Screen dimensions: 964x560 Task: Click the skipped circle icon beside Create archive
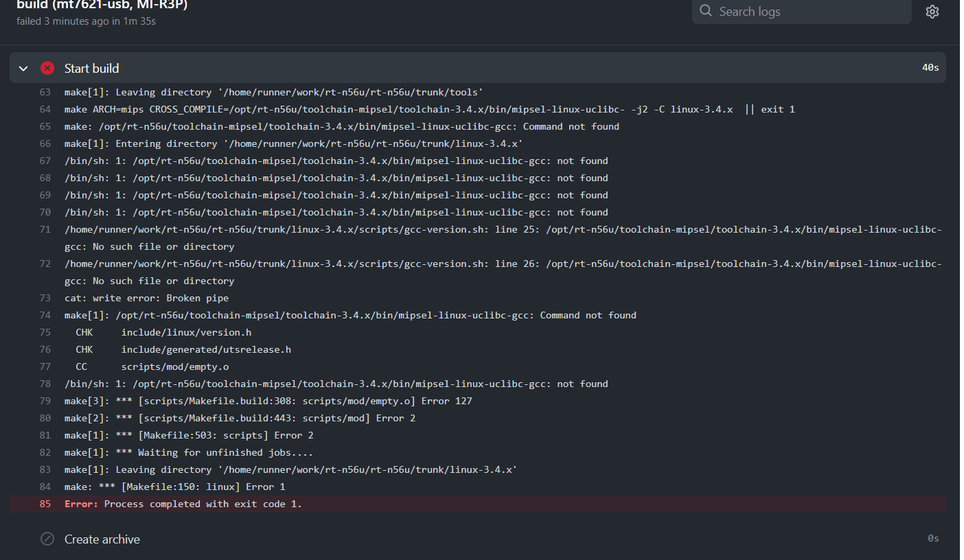pos(47,539)
